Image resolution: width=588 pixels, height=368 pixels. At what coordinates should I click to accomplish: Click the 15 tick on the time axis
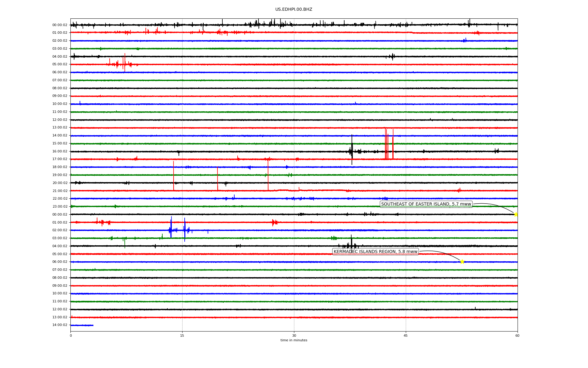tap(182, 335)
